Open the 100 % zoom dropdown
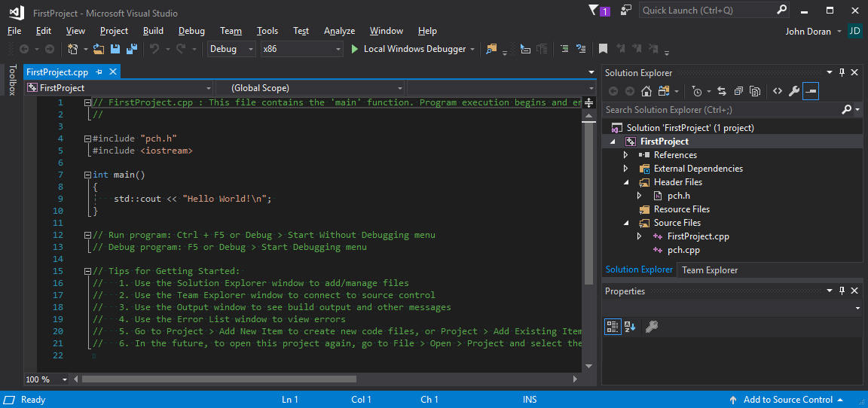 click(x=47, y=379)
